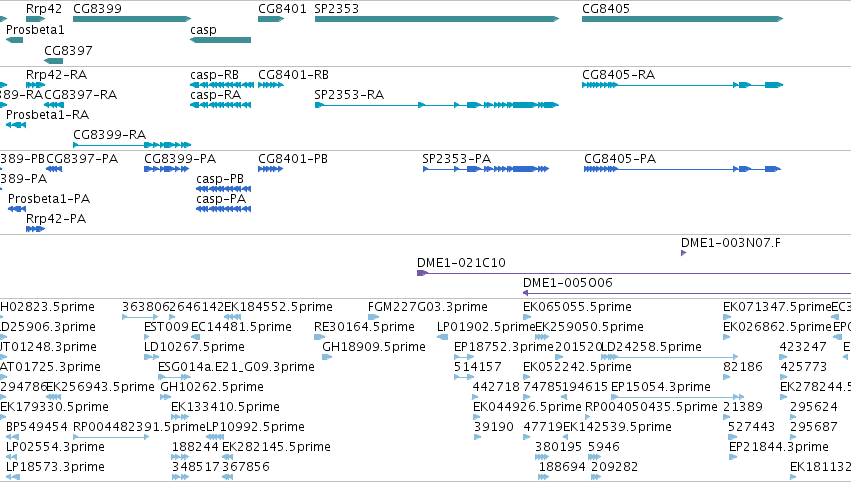Select EST EK184552.5prime label
The image size is (851, 482).
pos(278,307)
